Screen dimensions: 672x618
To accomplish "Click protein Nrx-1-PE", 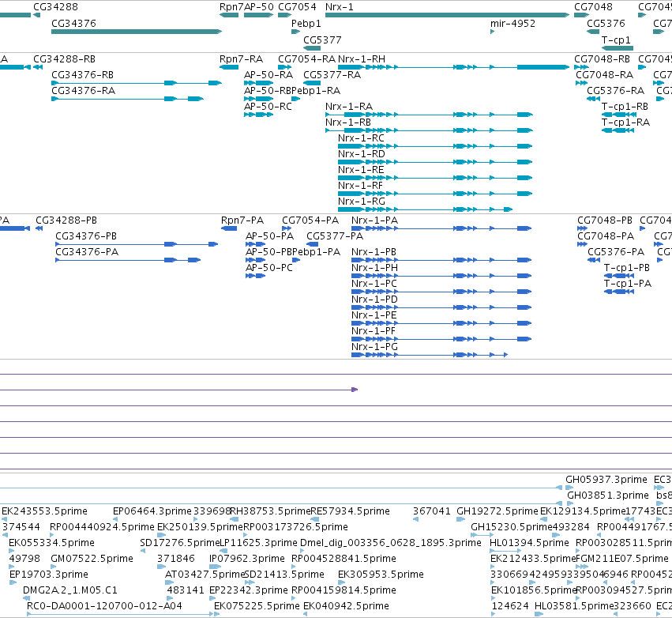I will [374, 315].
